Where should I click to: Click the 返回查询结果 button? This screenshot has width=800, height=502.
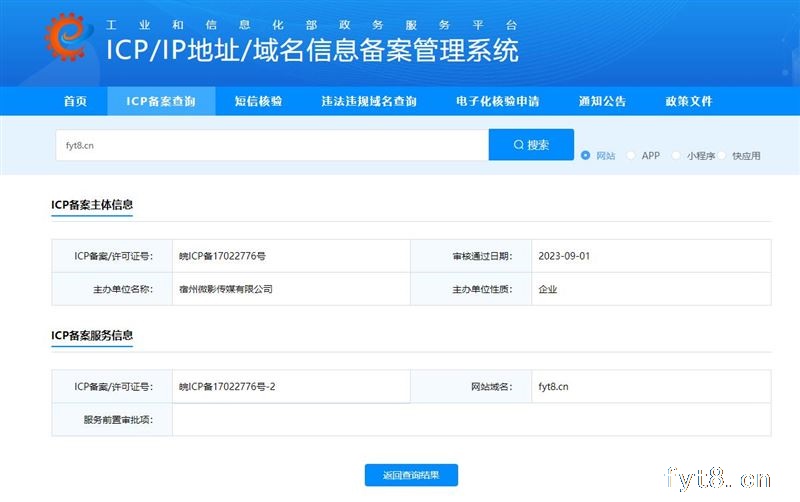click(411, 475)
